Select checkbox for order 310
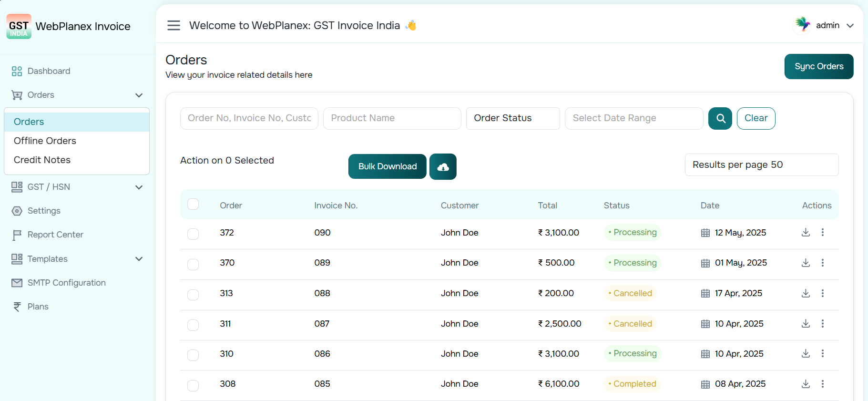This screenshot has width=868, height=401. tap(193, 355)
